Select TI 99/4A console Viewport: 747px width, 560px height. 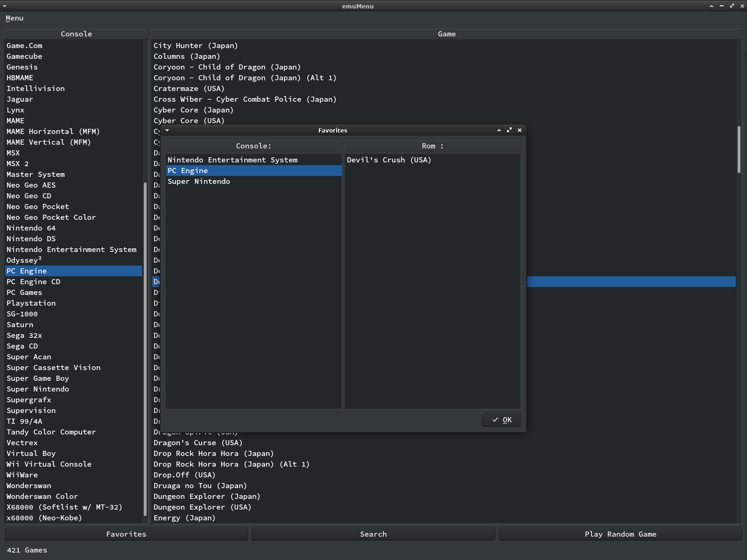[73, 421]
